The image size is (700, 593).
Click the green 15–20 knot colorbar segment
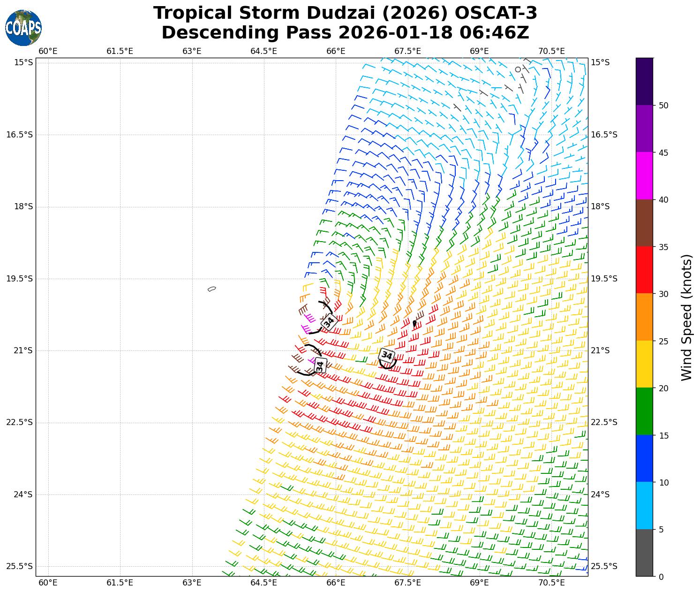pos(644,411)
